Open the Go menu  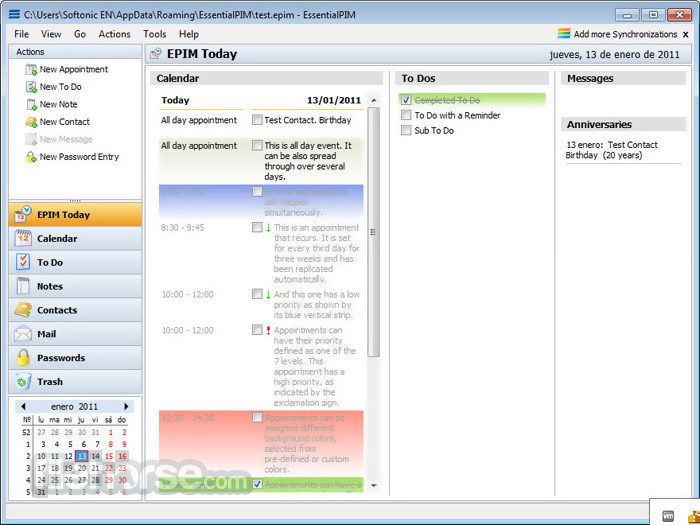click(x=80, y=34)
